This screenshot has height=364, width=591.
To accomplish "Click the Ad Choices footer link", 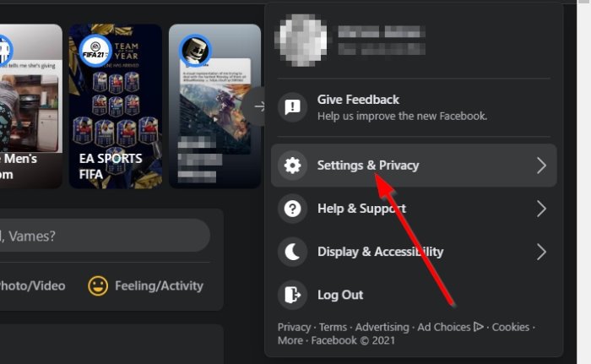I will 450,327.
